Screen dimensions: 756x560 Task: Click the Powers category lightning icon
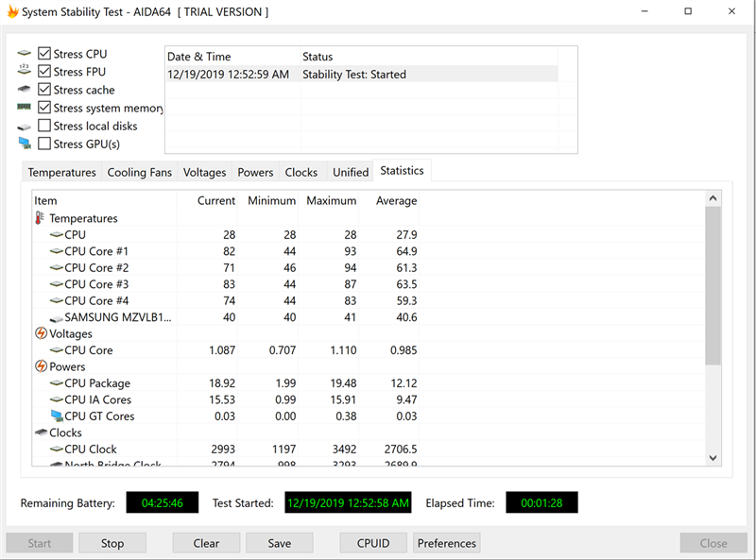point(41,366)
